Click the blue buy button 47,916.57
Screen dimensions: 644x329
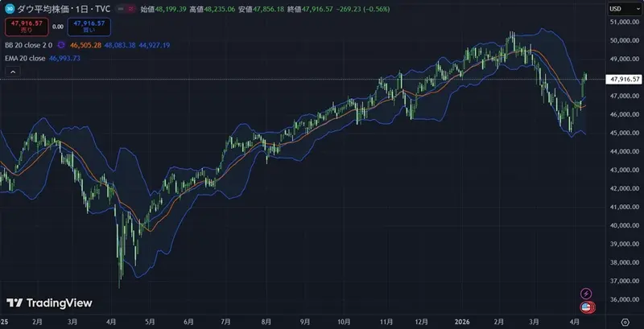[84, 27]
